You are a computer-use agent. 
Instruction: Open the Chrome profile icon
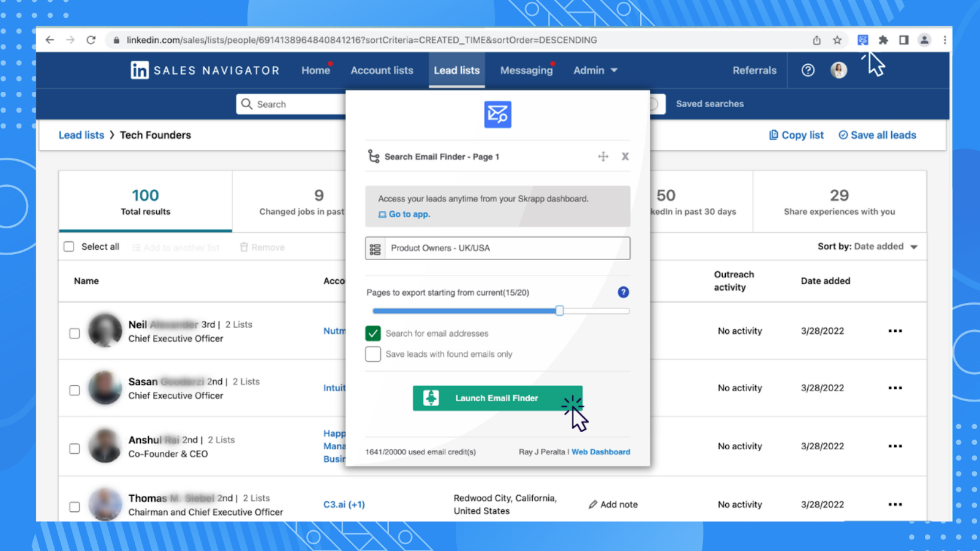tap(924, 40)
